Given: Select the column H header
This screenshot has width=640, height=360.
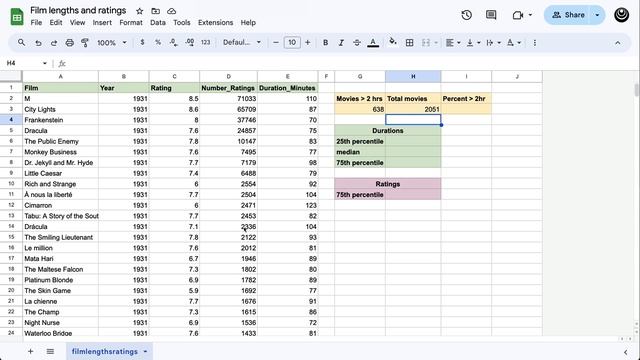Looking at the screenshot, I should pyautogui.click(x=413, y=76).
